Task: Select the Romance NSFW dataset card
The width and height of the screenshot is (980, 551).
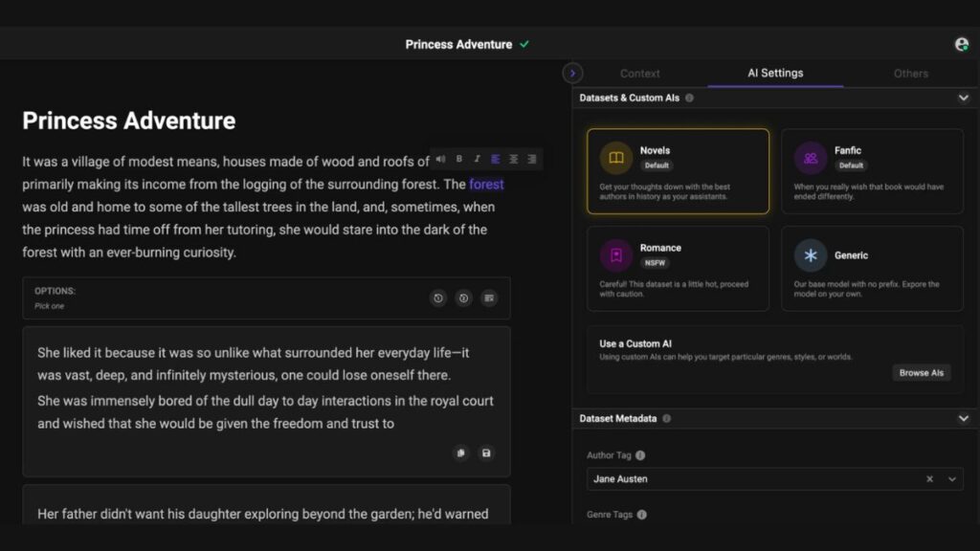Action: tap(678, 268)
